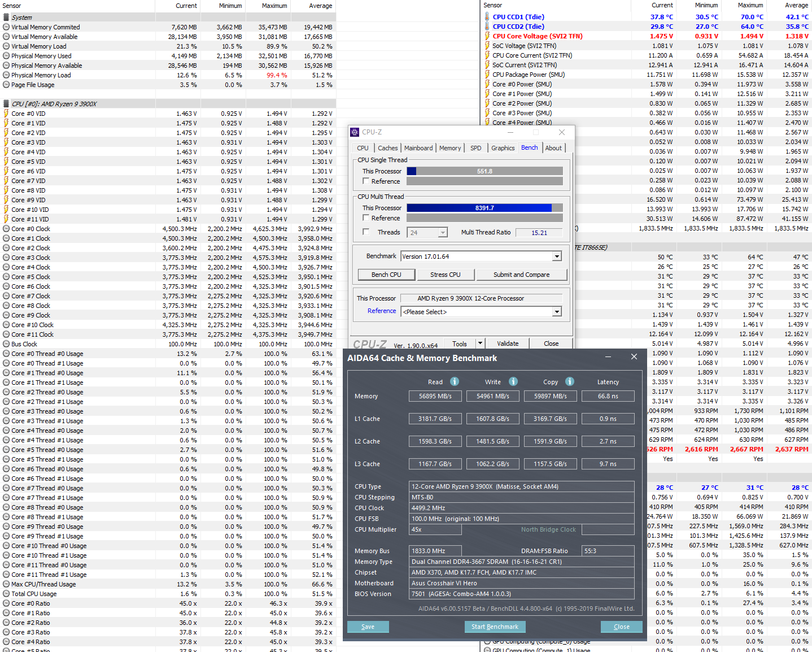Open the Benchmark version dropdown
812x652 pixels.
pyautogui.click(x=557, y=257)
